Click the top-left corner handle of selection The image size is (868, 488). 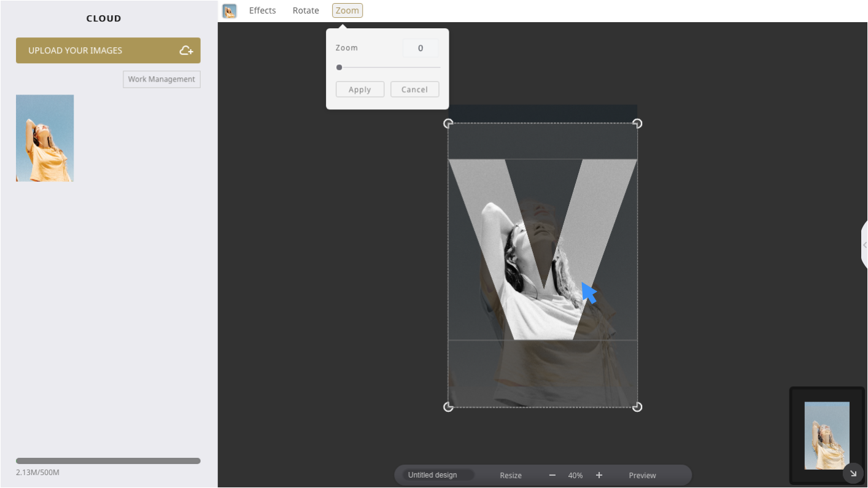click(448, 123)
